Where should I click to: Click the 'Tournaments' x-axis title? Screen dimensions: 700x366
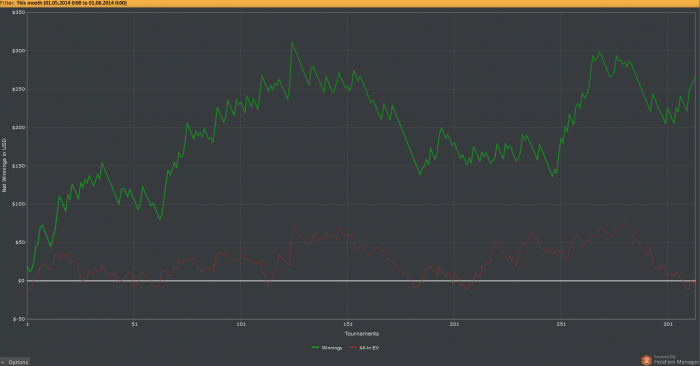pyautogui.click(x=362, y=333)
